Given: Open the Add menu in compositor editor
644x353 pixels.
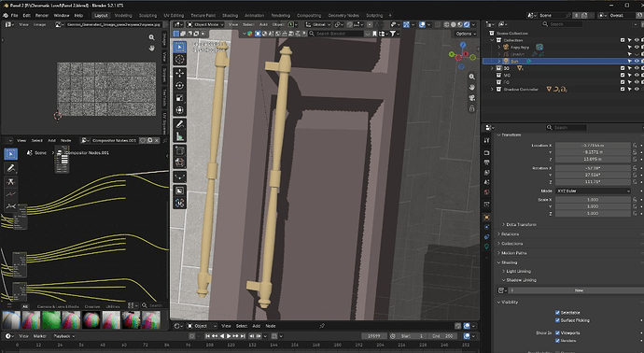Looking at the screenshot, I should click(51, 140).
